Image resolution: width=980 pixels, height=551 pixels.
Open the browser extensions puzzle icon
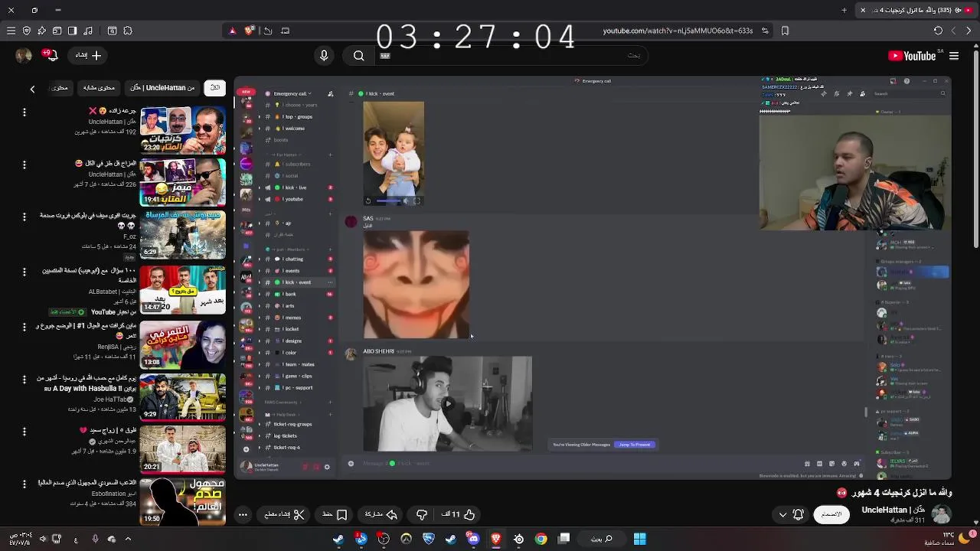click(128, 31)
